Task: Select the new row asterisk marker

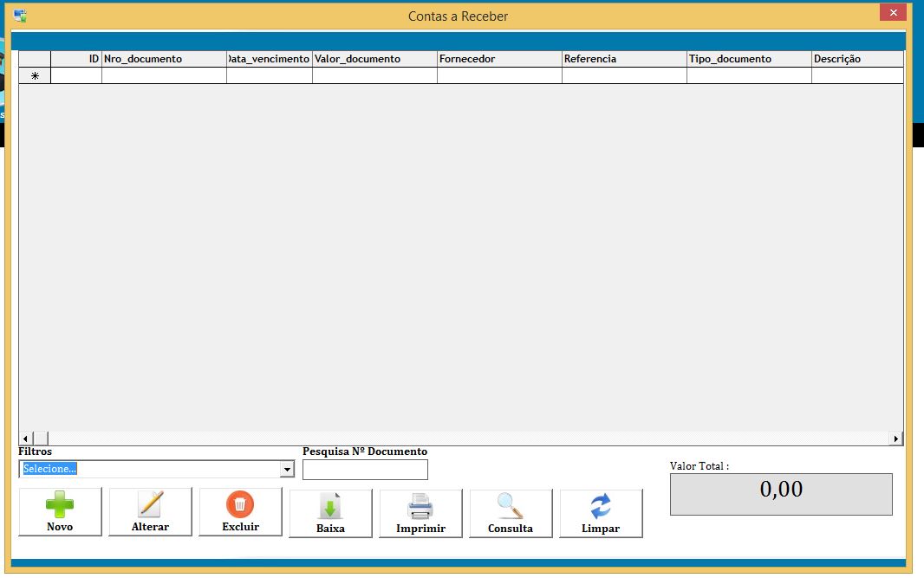Action: coord(35,76)
